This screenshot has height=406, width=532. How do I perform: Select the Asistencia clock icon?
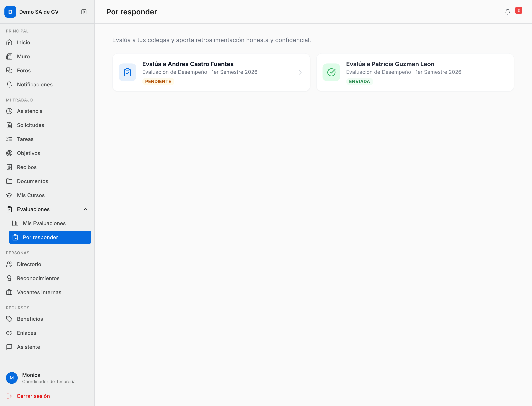point(9,111)
